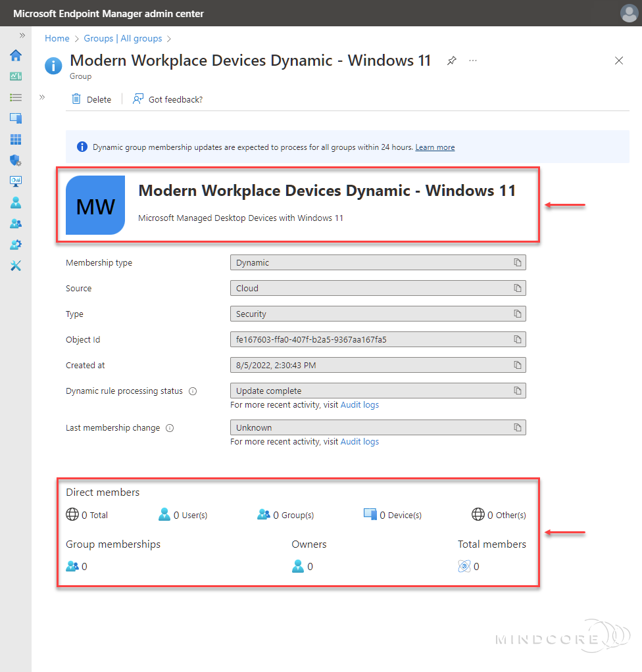Go to Home breadcrumb
Image resolution: width=642 pixels, height=672 pixels.
(57, 39)
